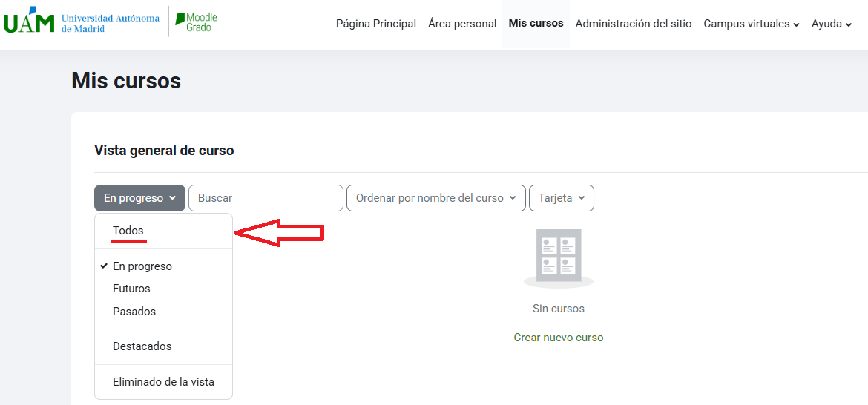Click the Moodle Grado logo

click(197, 22)
